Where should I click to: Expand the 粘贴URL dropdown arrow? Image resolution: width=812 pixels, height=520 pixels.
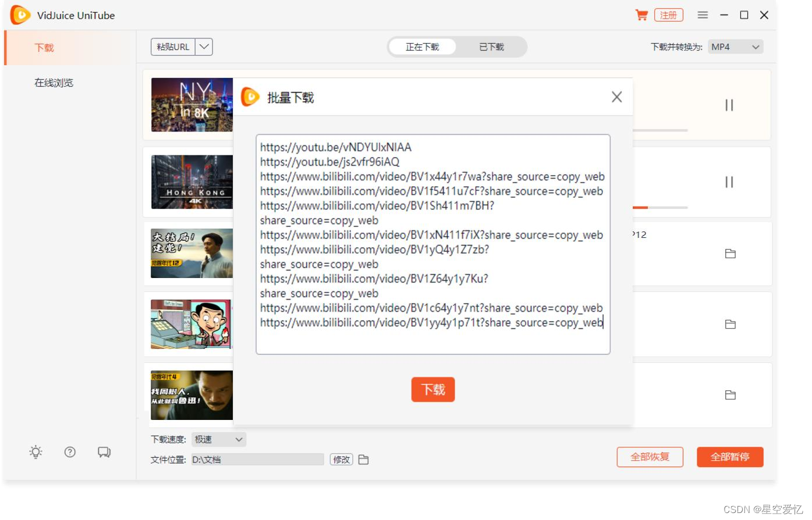click(204, 47)
